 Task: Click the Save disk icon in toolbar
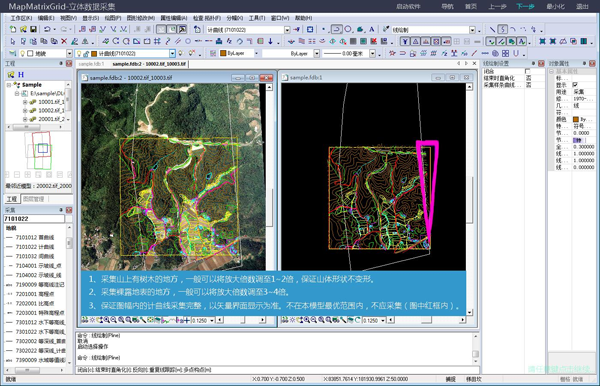34,29
